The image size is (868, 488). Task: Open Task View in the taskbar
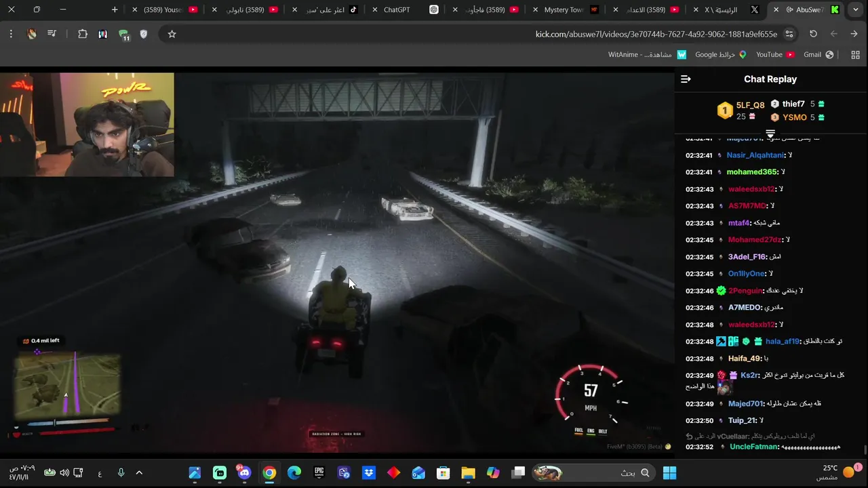pos(518,472)
